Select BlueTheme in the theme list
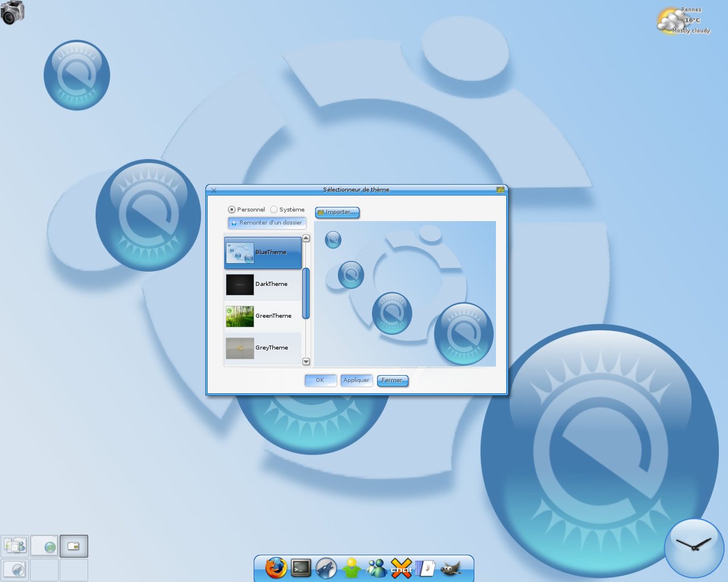The width and height of the screenshot is (728, 582). pos(263,252)
